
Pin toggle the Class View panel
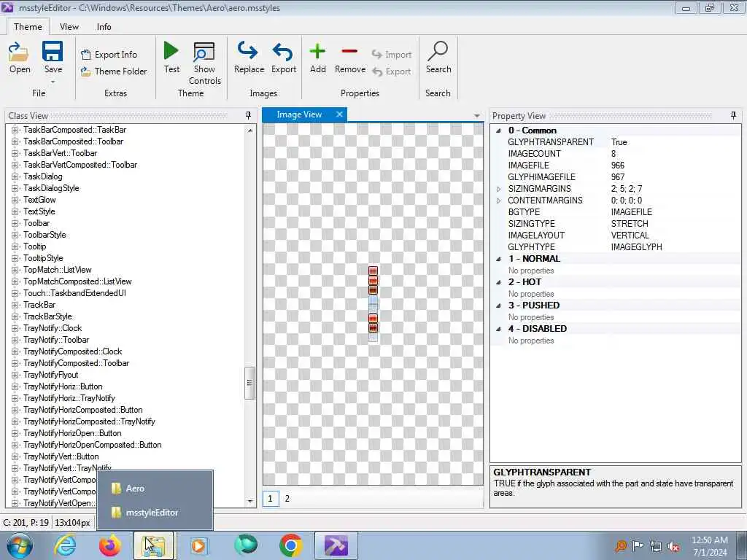click(248, 115)
